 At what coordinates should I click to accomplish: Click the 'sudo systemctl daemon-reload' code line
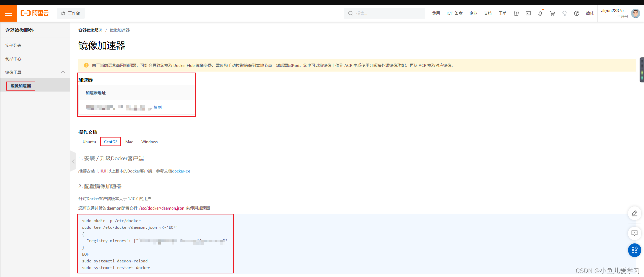pos(115,261)
